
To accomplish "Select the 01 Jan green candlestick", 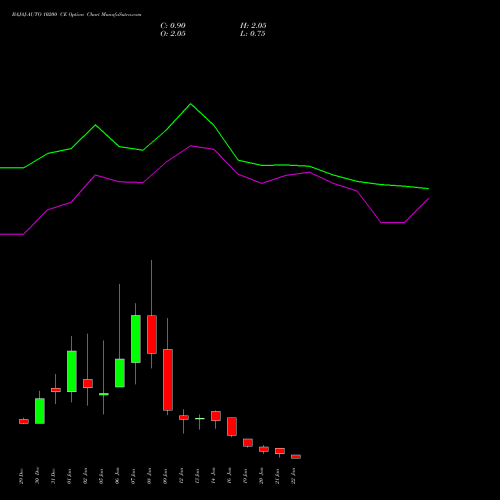I will [72, 371].
